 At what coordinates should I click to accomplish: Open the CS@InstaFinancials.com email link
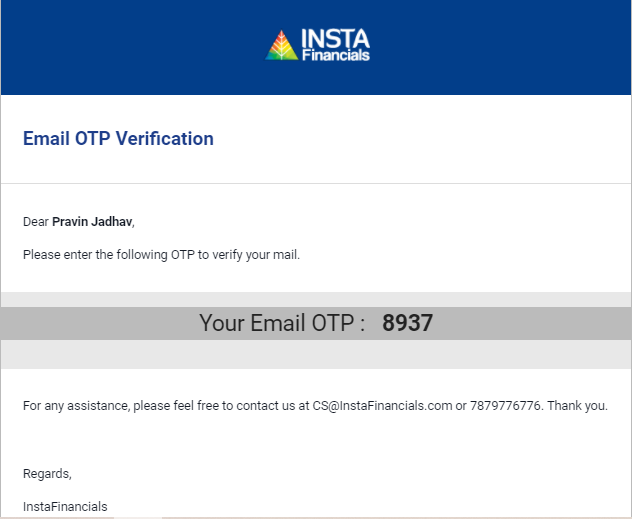pos(382,405)
